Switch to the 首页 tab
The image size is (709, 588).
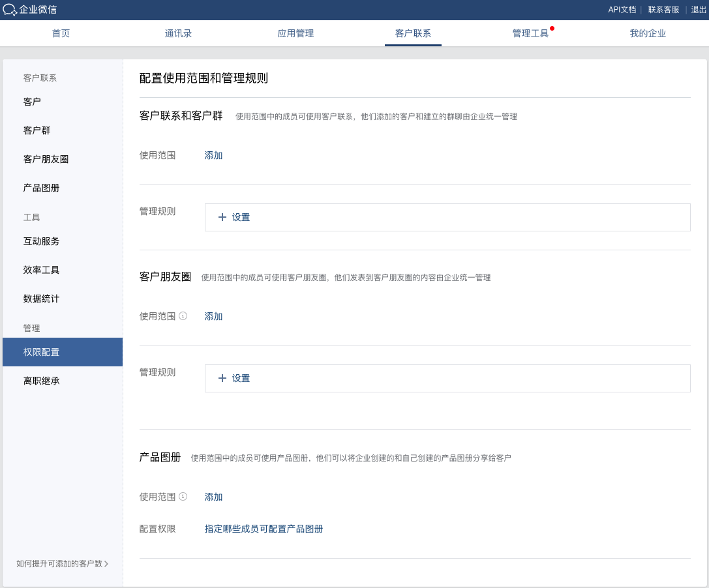click(61, 34)
